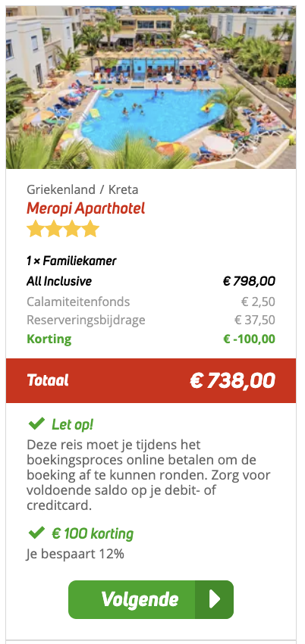The image size is (305, 644).
Task: Click the third yellow rating star
Action: pos(72,229)
